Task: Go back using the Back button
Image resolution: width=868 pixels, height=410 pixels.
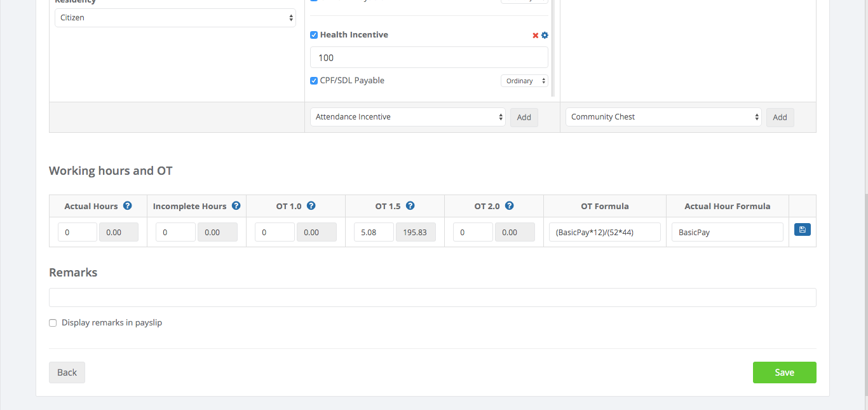Action: 67,372
